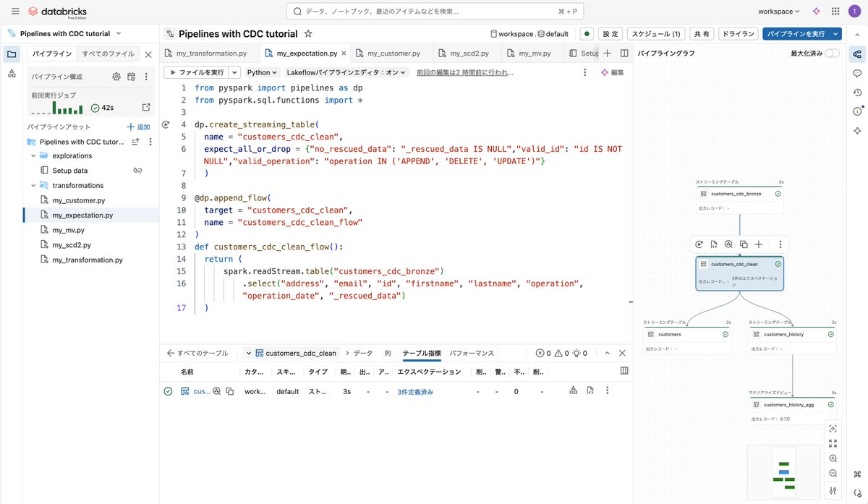This screenshot has height=504, width=868.
Task: Open the Databricks assistant sparkle icon
Action: 816,12
